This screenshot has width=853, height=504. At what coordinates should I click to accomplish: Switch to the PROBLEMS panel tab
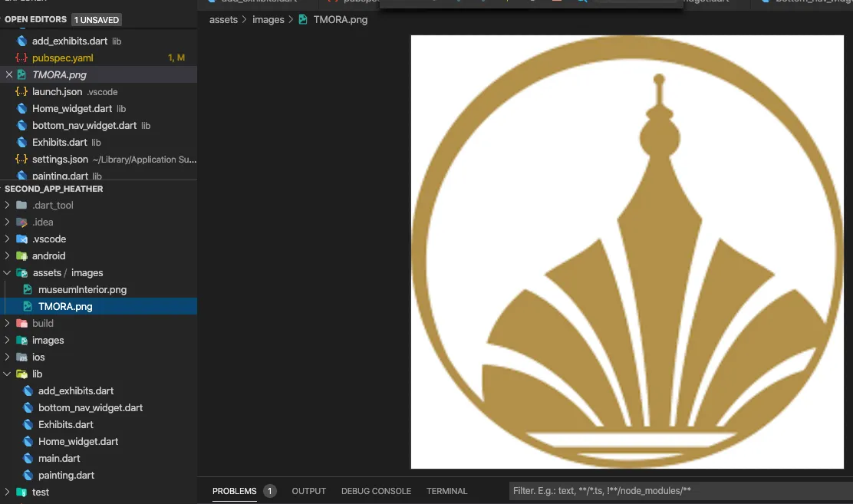(235, 491)
